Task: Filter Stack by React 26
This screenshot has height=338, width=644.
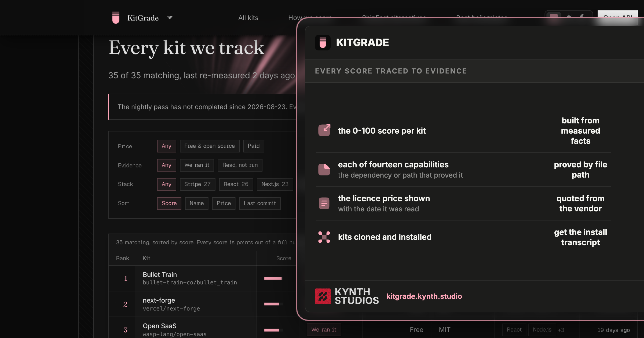Action: pos(236,184)
